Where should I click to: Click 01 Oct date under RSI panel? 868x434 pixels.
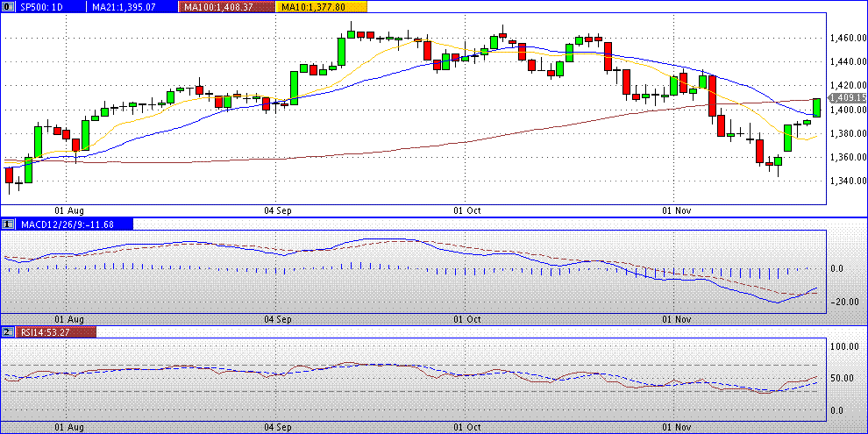pos(467,427)
